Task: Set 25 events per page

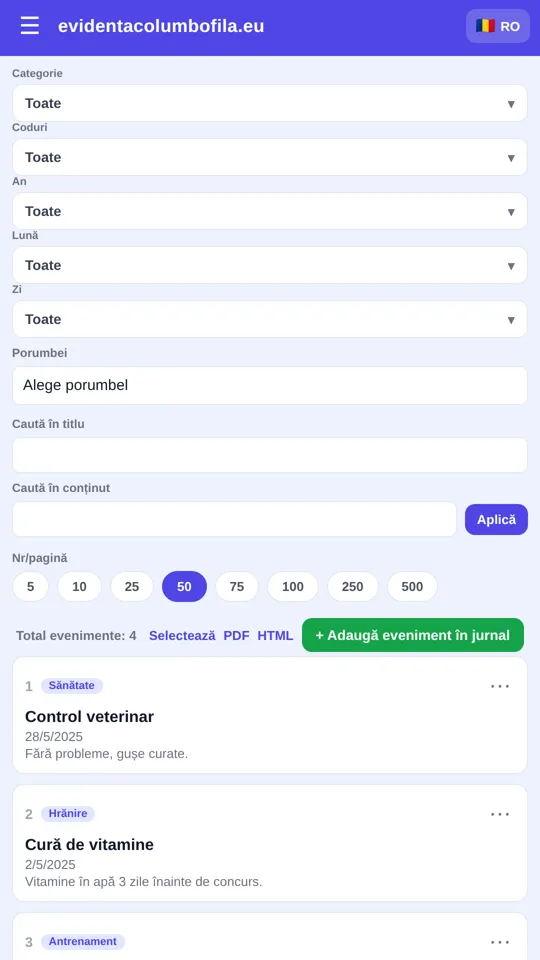Action: (x=132, y=587)
